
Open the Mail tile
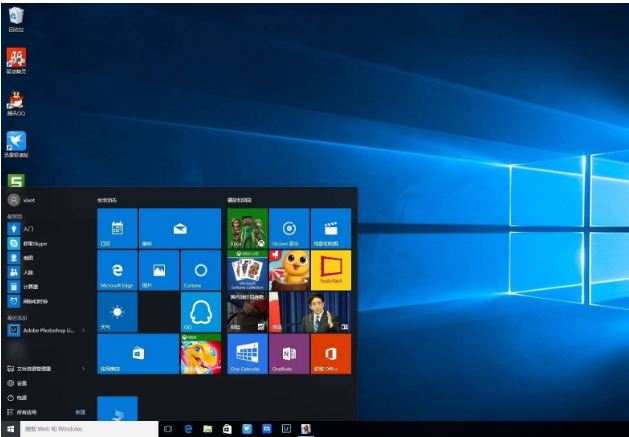coord(180,228)
